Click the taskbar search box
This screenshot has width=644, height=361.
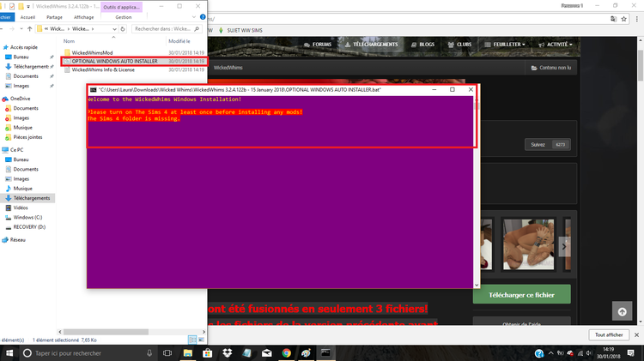(88, 352)
